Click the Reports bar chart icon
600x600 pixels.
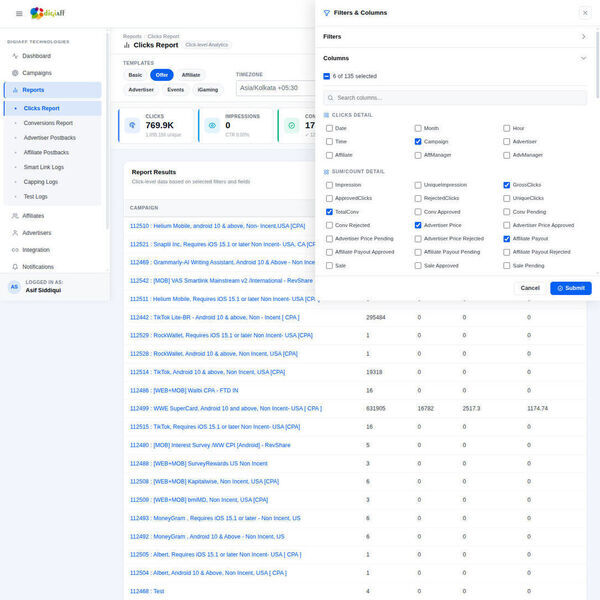[15, 90]
